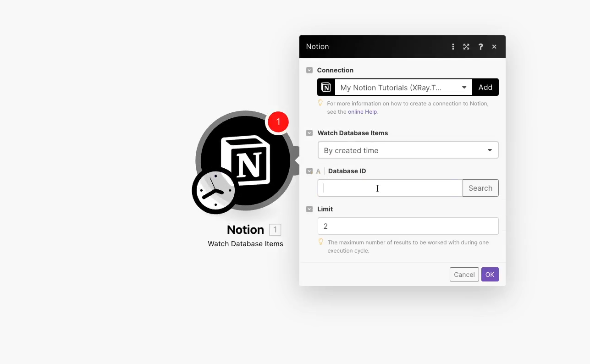Toggle the Watch Database Items collapse checkbox
Viewport: 590px width, 364px height.
309,133
